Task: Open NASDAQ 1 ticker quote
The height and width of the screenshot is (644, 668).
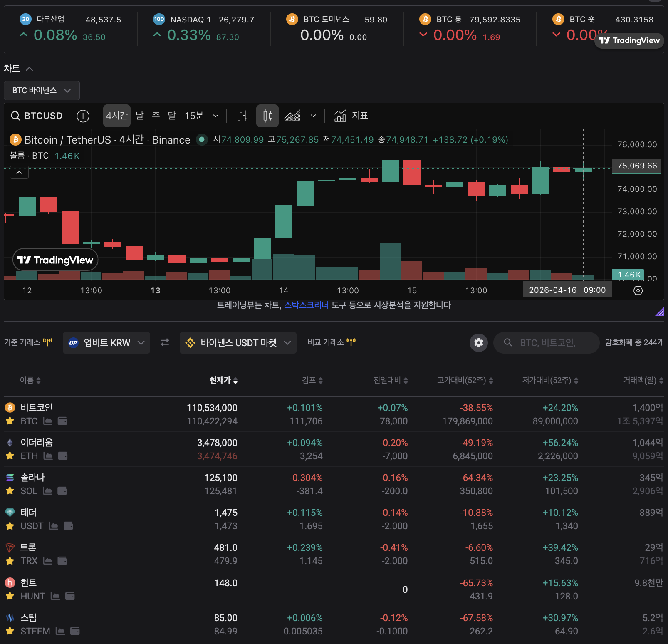Action: point(203,28)
